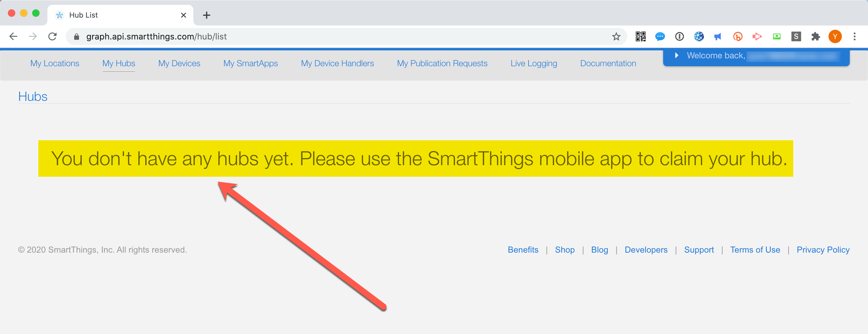Click the yellow minimize window button
Viewport: 868px width, 334px height.
[x=24, y=13]
